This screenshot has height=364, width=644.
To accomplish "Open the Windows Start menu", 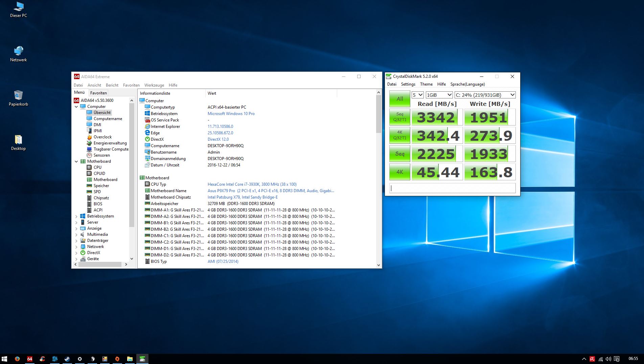I will pos(4,359).
